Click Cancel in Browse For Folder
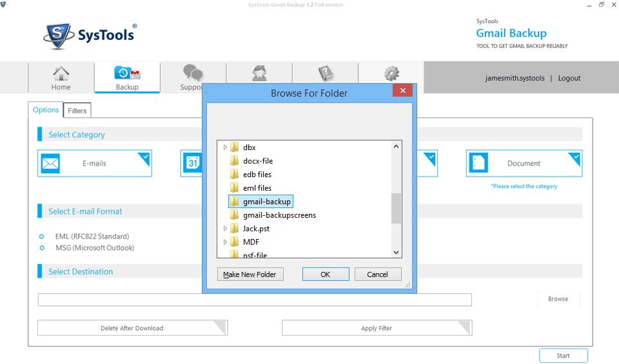 click(x=377, y=274)
